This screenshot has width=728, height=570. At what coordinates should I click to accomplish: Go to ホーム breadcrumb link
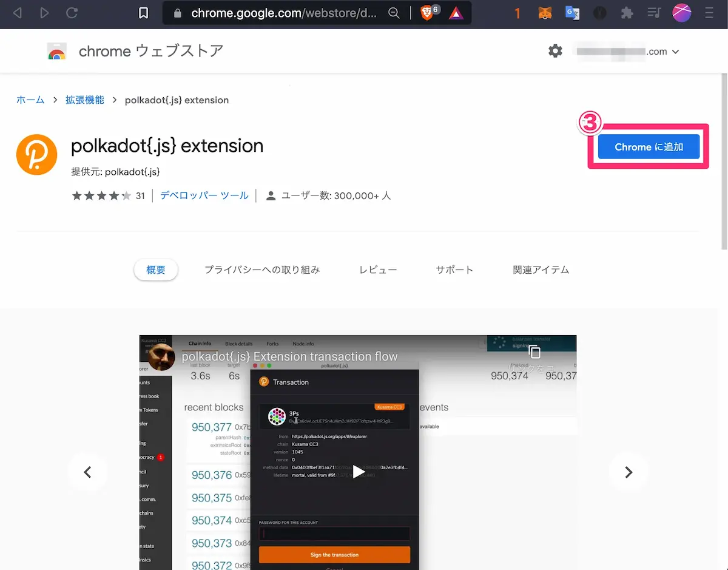(30, 100)
